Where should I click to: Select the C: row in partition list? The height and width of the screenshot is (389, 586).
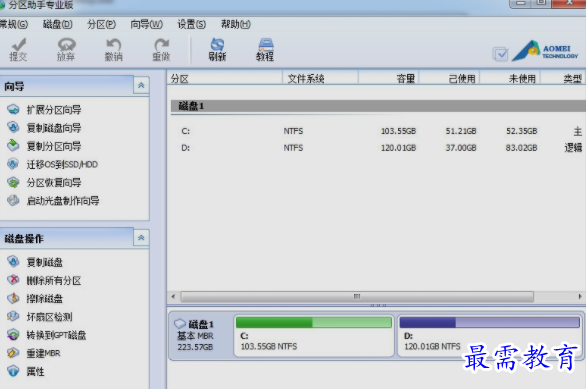(377, 131)
